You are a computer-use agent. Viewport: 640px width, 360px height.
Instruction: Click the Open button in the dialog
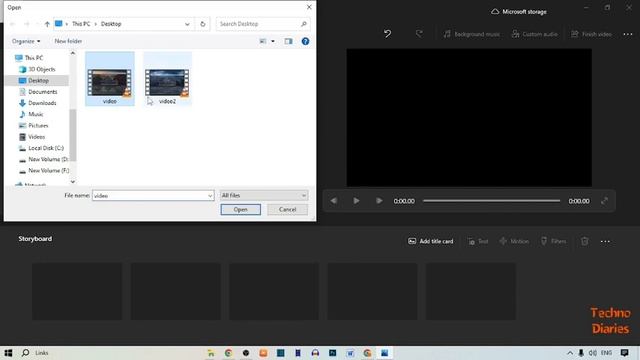pyautogui.click(x=240, y=209)
